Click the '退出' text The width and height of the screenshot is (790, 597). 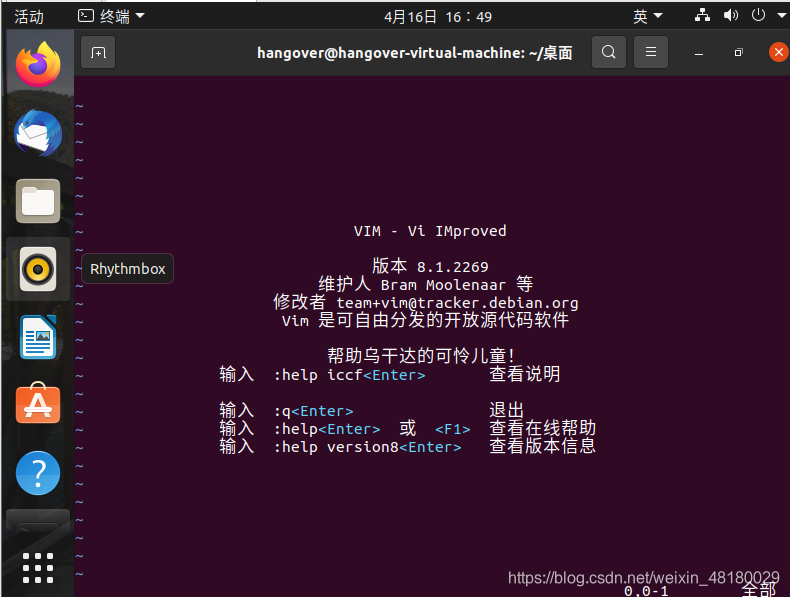507,410
